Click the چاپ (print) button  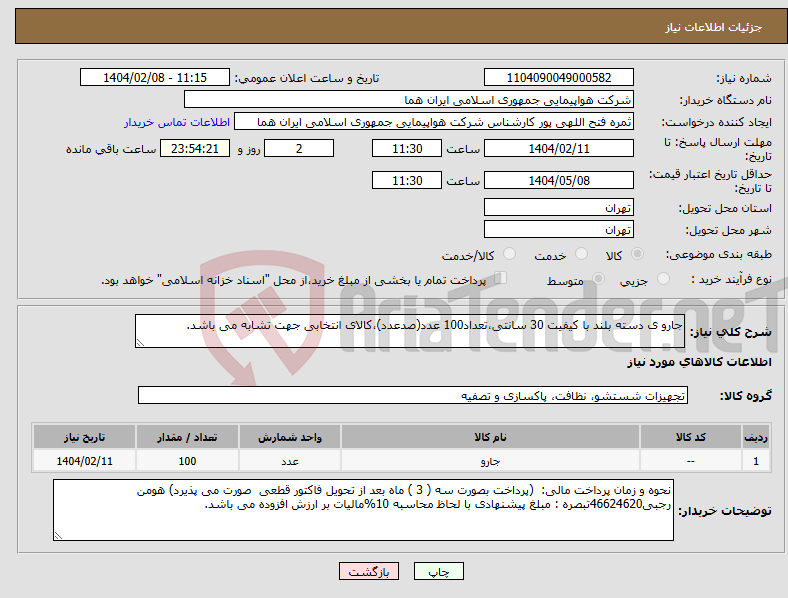coord(438,571)
